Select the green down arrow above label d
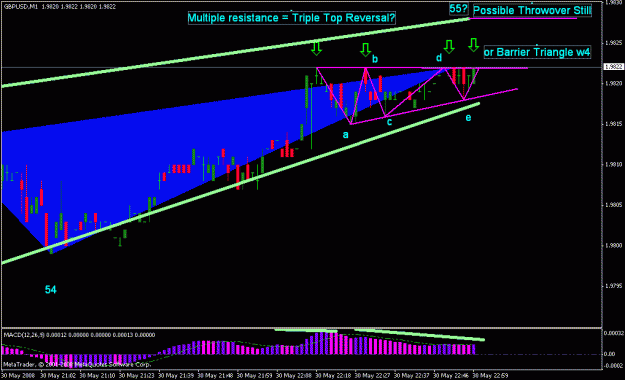The height and width of the screenshot is (380, 625). tap(449, 47)
